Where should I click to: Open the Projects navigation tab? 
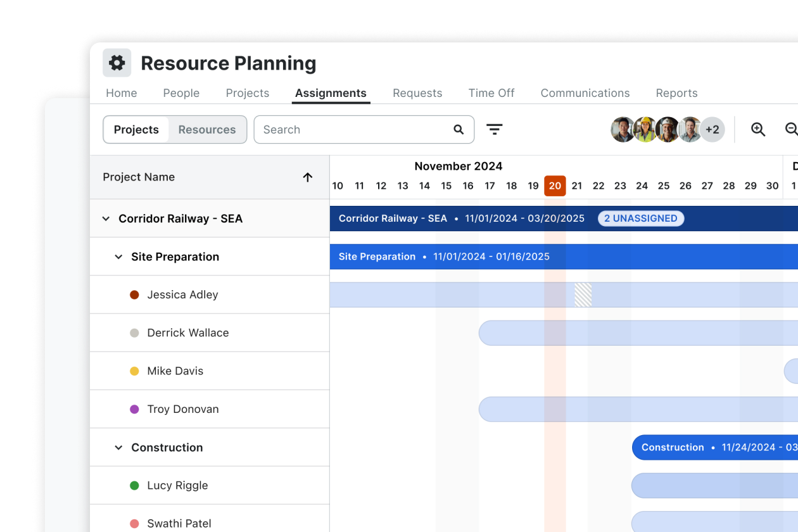[248, 93]
